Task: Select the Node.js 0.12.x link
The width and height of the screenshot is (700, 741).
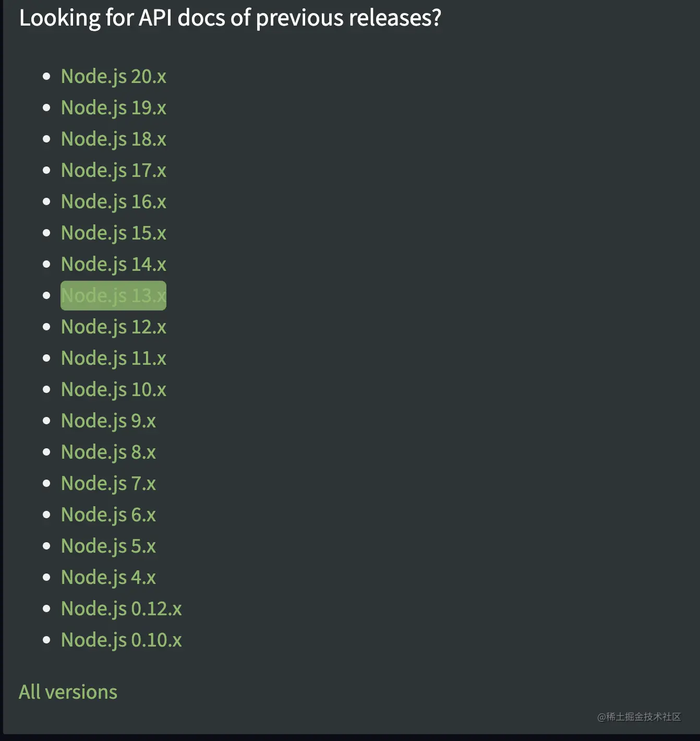Action: point(121,609)
